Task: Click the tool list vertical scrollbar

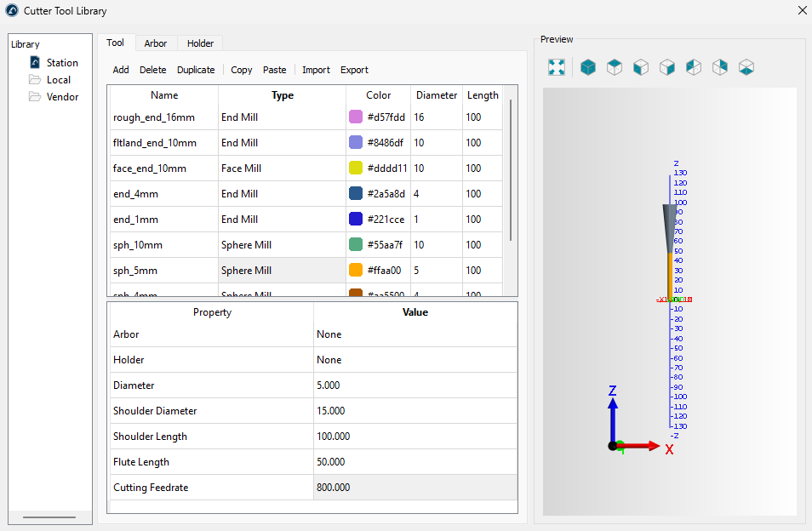Action: click(511, 170)
